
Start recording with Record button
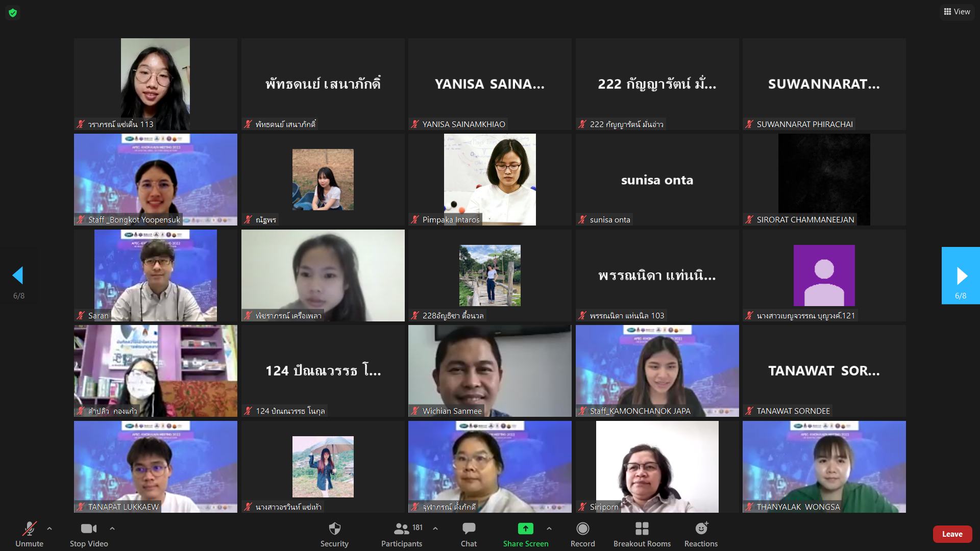582,534
